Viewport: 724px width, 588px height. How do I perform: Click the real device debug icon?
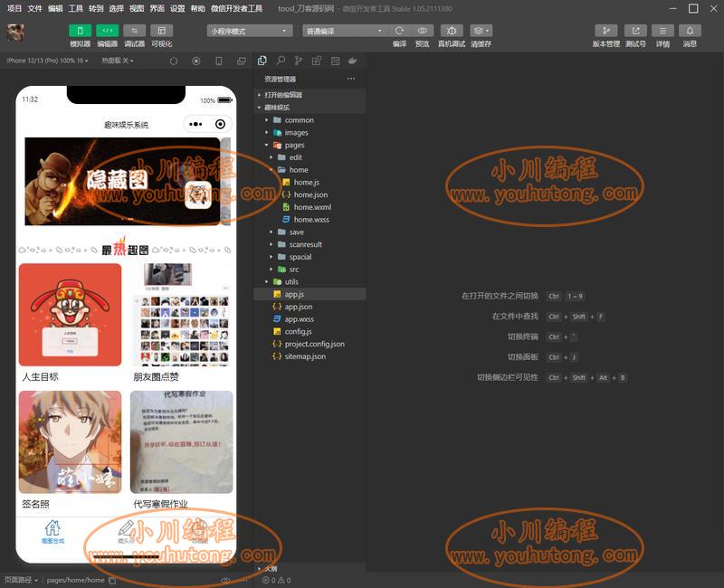click(x=452, y=31)
